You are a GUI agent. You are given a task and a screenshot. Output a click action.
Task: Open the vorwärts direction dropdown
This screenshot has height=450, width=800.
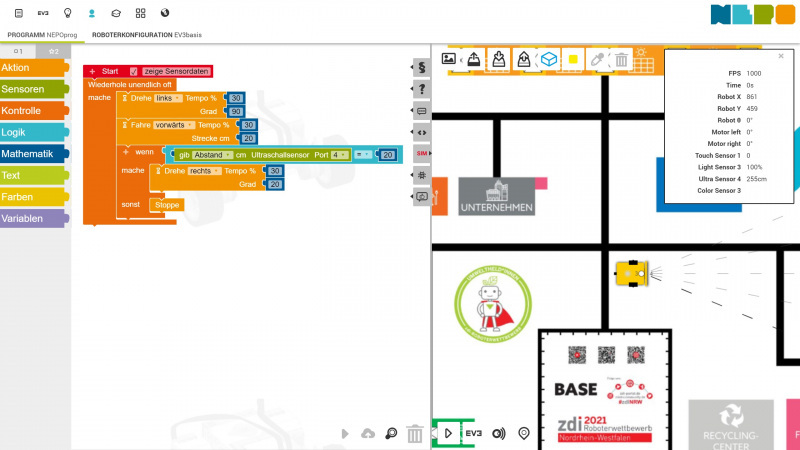(174, 125)
